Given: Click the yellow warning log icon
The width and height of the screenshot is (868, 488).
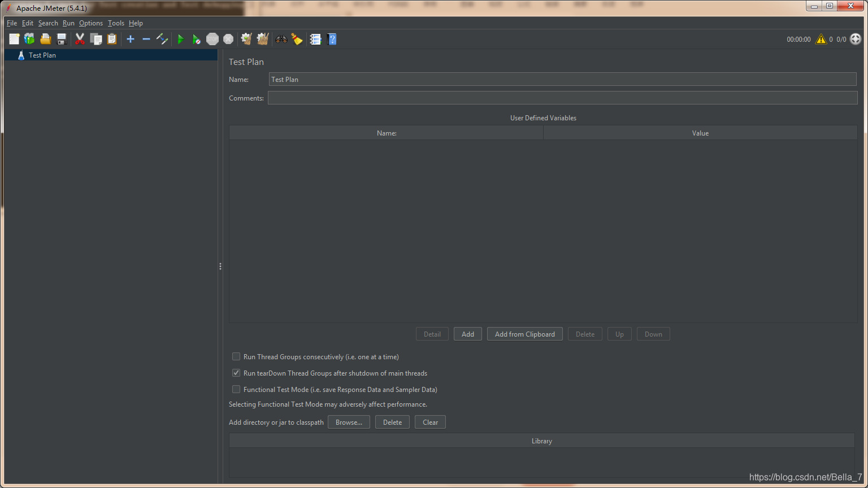Looking at the screenshot, I should click(821, 39).
